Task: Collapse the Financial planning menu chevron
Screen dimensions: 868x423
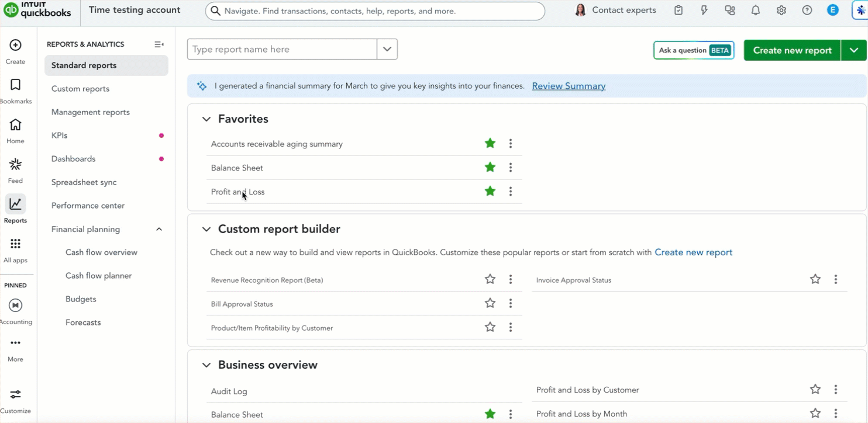Action: pyautogui.click(x=159, y=229)
